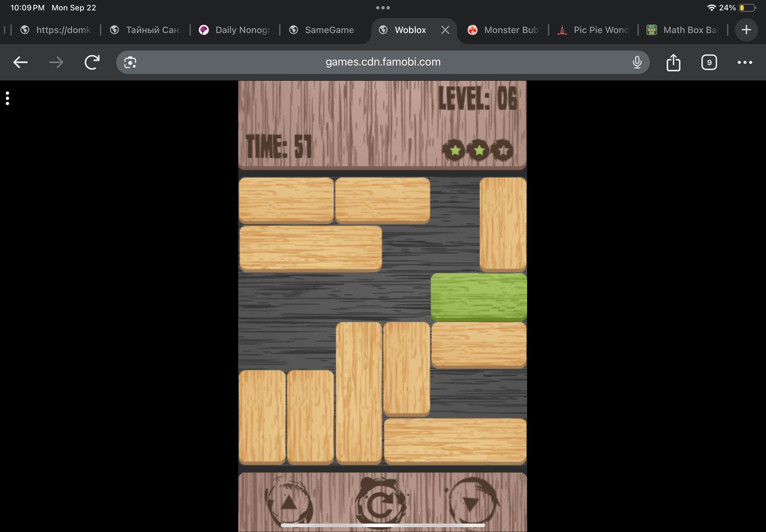
Task: Click the games.cdn.famobi.com address field
Action: [383, 62]
